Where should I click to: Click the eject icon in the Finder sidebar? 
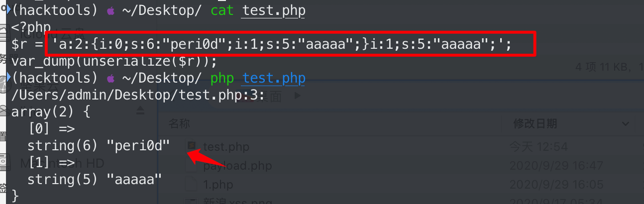[x=140, y=110]
